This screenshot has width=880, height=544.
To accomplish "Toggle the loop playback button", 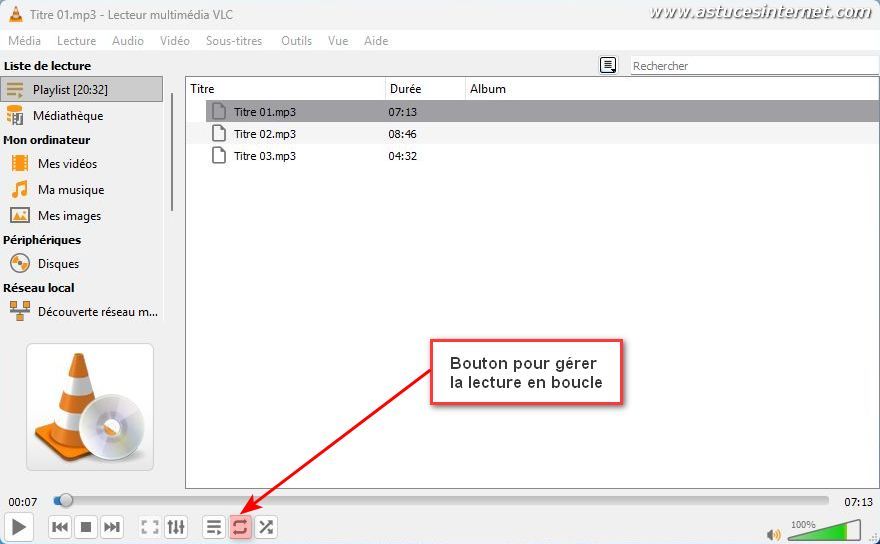I will [240, 527].
